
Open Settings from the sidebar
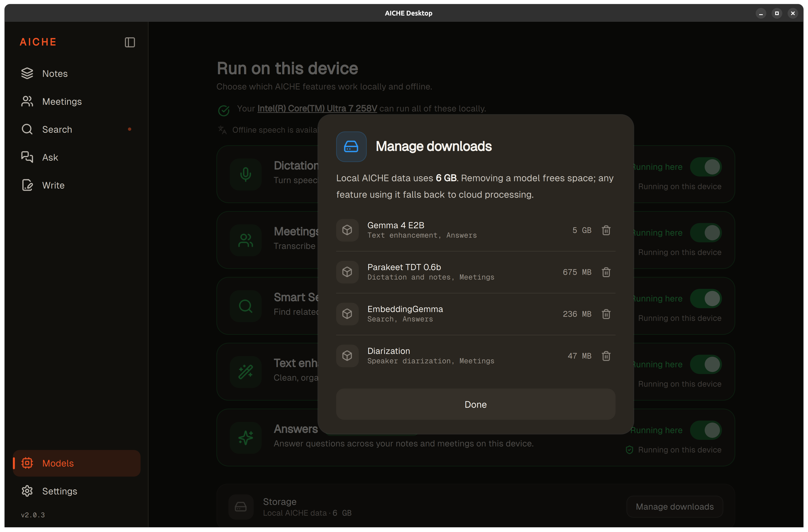[77, 491]
